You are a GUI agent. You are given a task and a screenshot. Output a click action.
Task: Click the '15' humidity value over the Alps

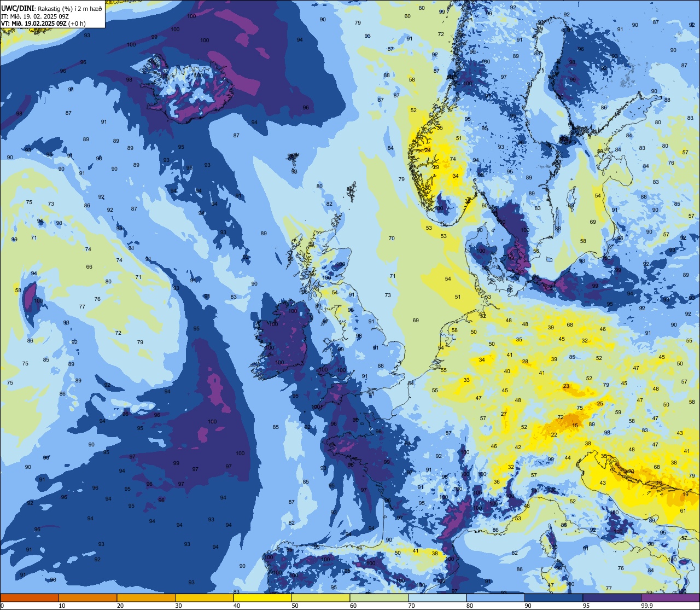pos(575,425)
